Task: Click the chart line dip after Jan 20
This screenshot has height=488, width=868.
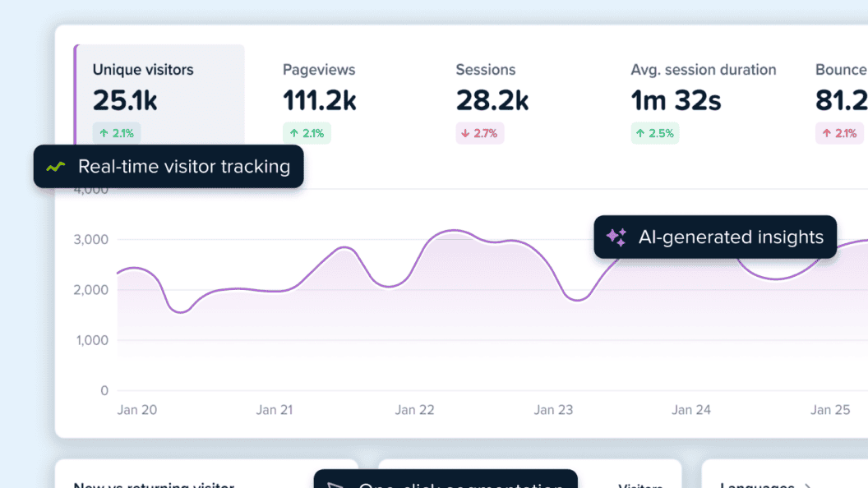Action: click(x=182, y=311)
